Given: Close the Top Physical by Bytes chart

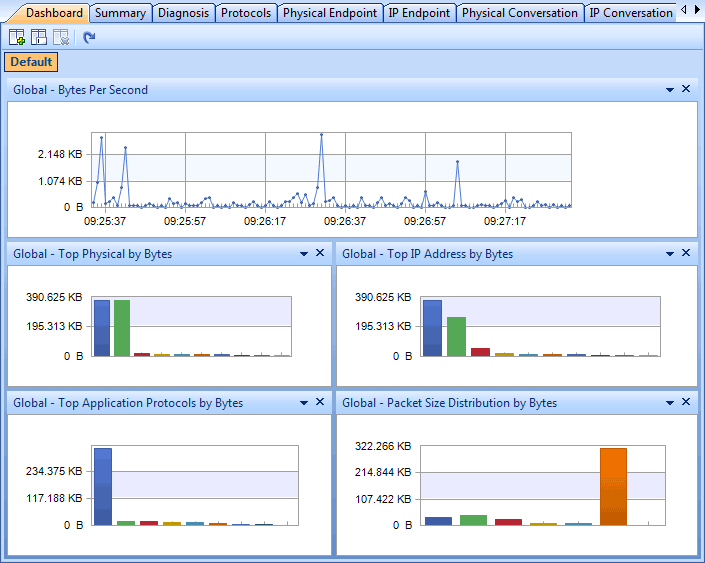Looking at the screenshot, I should 320,254.
